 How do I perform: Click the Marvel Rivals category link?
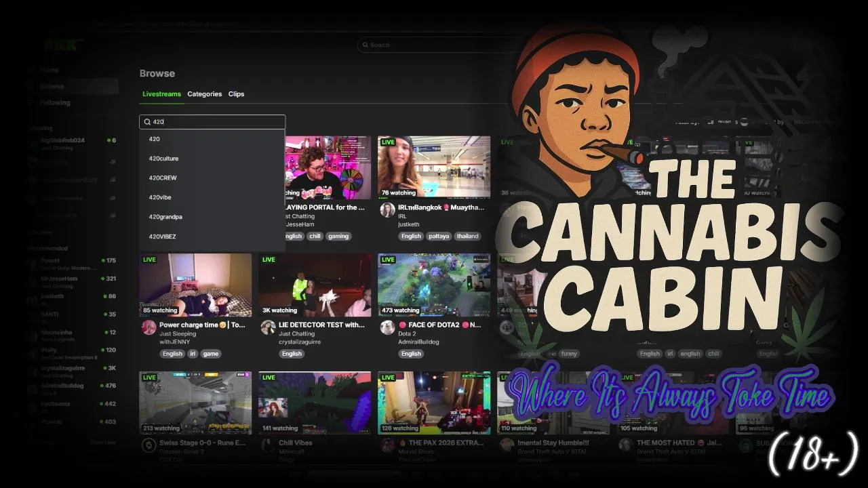[416, 451]
